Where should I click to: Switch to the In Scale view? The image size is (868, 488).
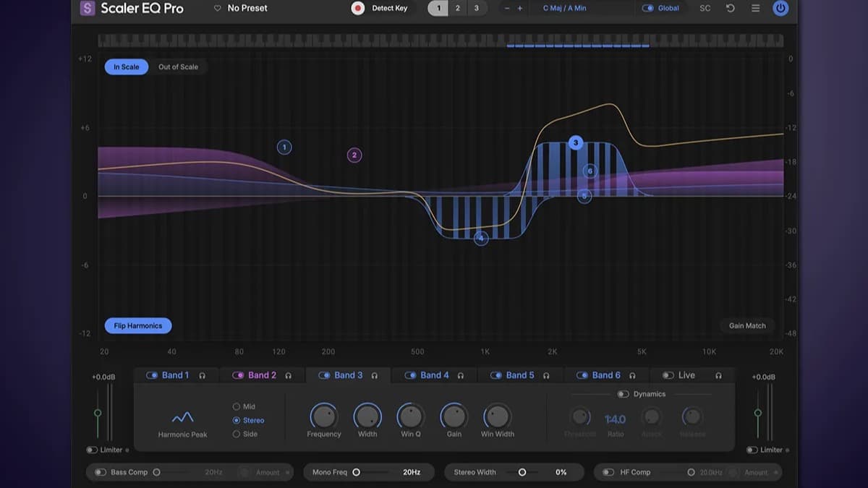(x=127, y=67)
